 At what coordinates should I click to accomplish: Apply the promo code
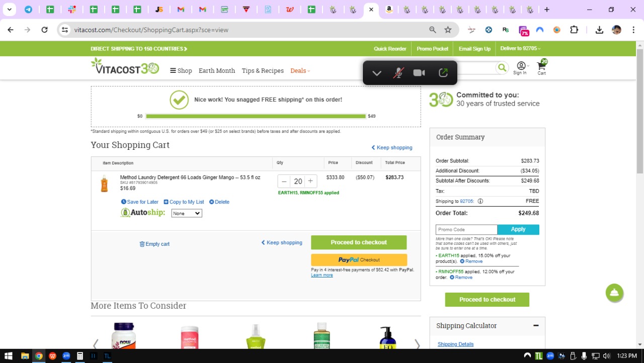tap(518, 230)
